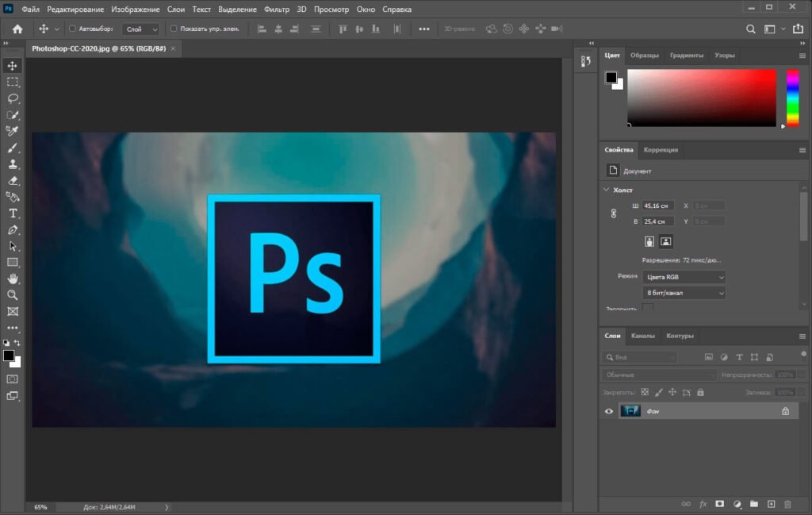The image size is (812, 515).
Task: Select the Paint Bucket tool
Action: point(13,197)
